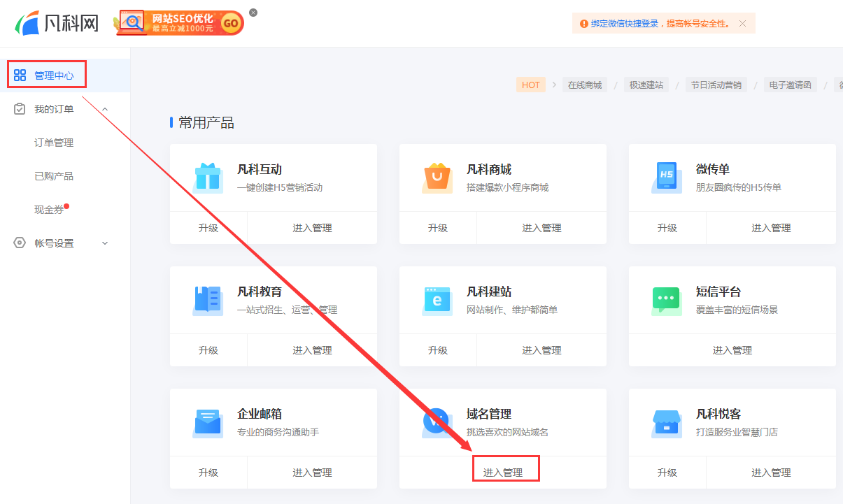Click the 帐号设置 hexagon icon
Viewport: 843px width, 504px height.
(x=20, y=243)
